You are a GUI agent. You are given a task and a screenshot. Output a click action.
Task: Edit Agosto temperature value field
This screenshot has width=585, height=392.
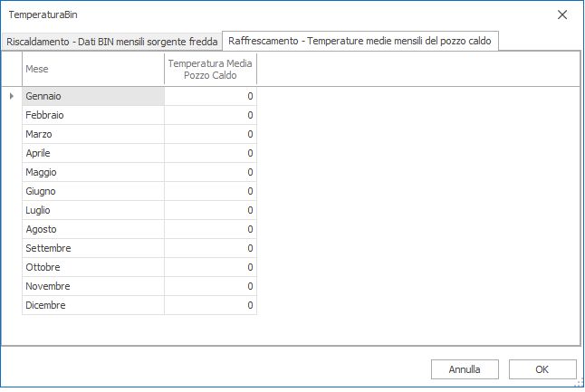tap(210, 229)
